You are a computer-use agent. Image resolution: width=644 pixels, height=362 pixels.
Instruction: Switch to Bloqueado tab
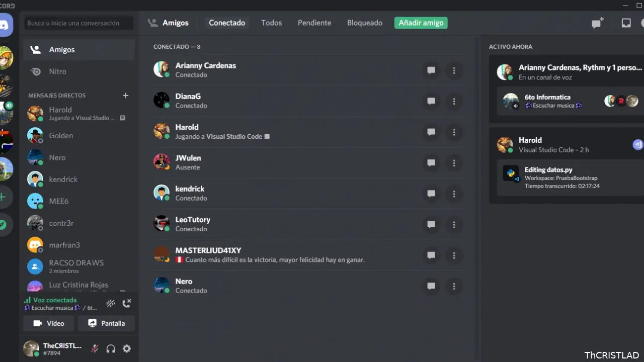[365, 23]
